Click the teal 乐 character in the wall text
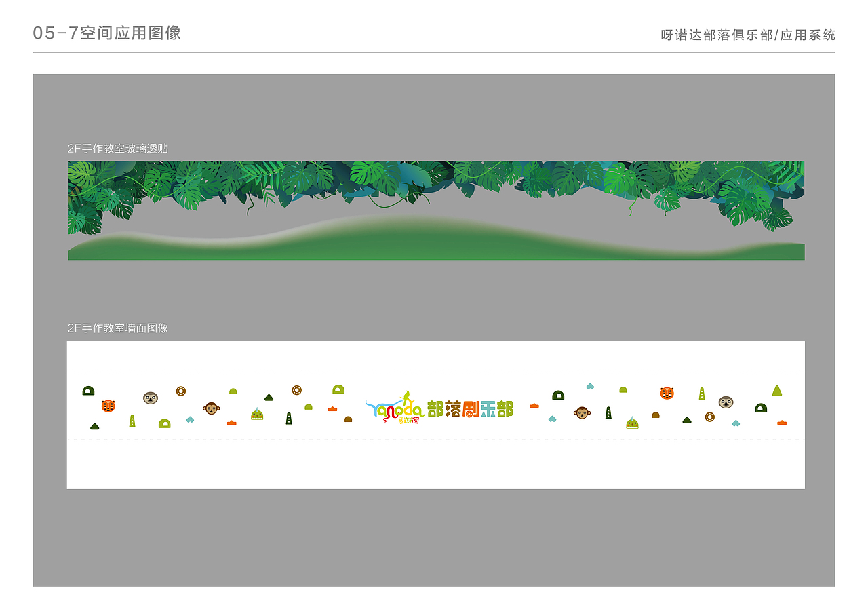This screenshot has height=614, width=868. [x=488, y=408]
